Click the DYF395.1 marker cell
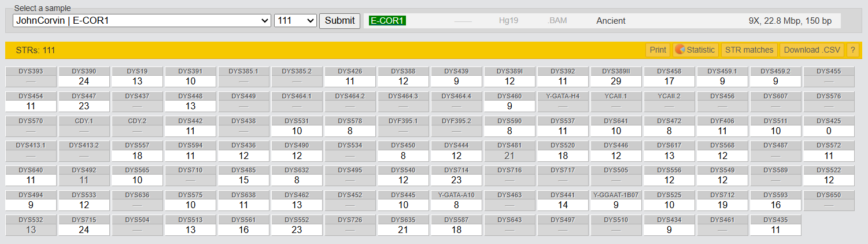This screenshot has height=244, width=868. (x=403, y=127)
